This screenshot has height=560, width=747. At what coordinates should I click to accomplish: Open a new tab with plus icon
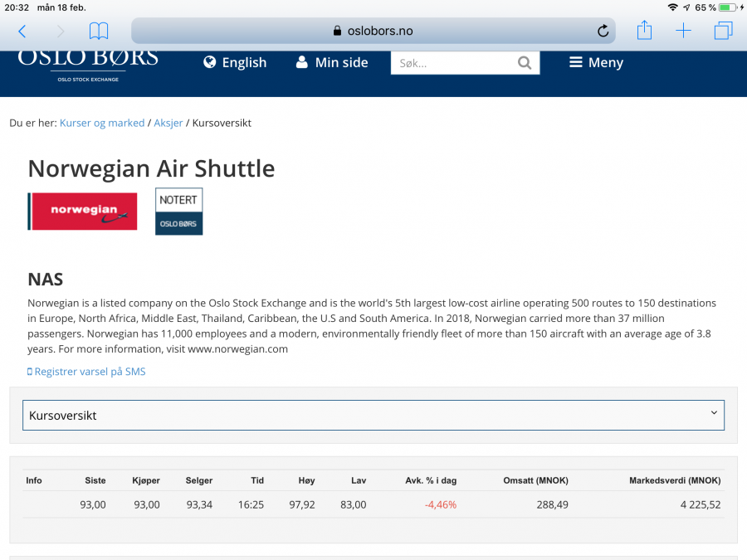pyautogui.click(x=683, y=31)
